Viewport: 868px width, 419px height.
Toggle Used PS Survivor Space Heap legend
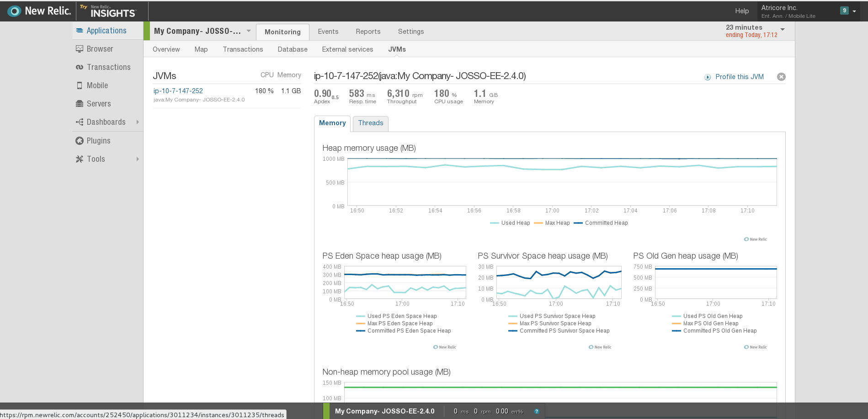tap(552, 316)
